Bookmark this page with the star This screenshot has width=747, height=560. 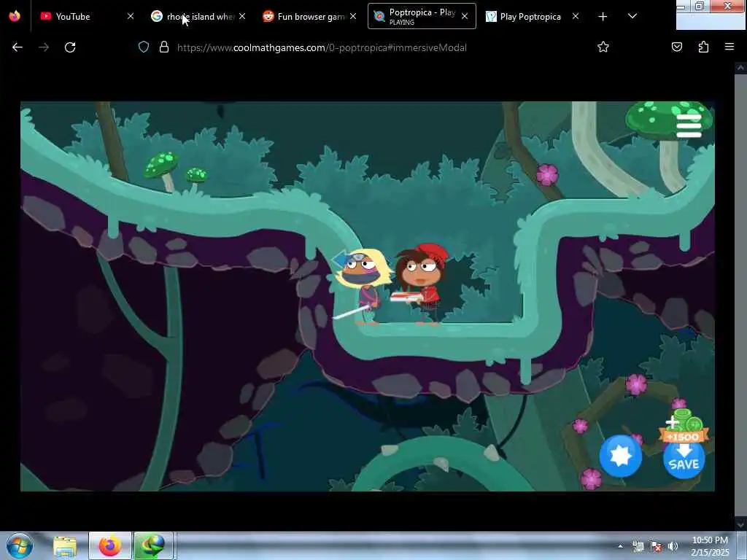coord(603,47)
